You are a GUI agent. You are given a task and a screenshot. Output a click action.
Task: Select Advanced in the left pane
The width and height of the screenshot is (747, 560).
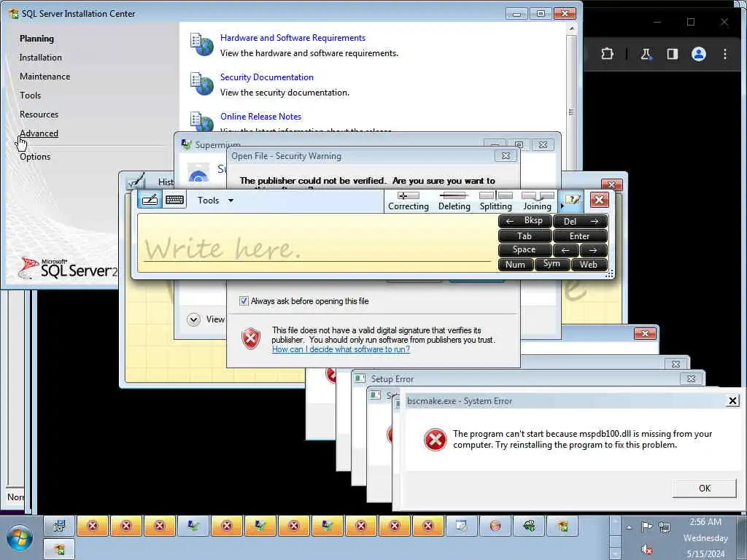(x=39, y=133)
